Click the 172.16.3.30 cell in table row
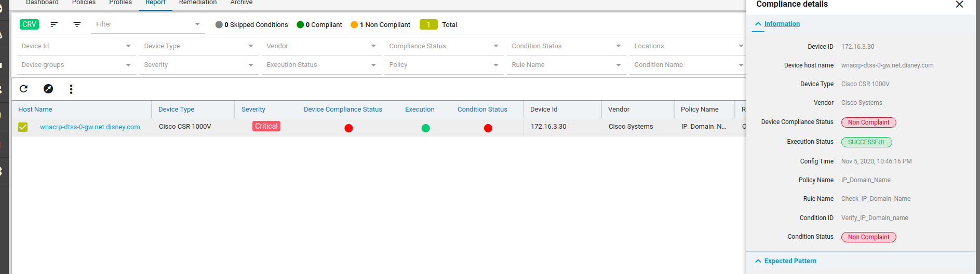980x274 pixels. 548,127
